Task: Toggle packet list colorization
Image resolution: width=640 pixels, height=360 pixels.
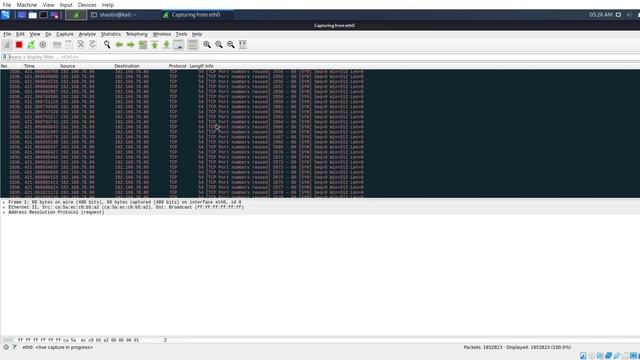Action: tap(193, 45)
